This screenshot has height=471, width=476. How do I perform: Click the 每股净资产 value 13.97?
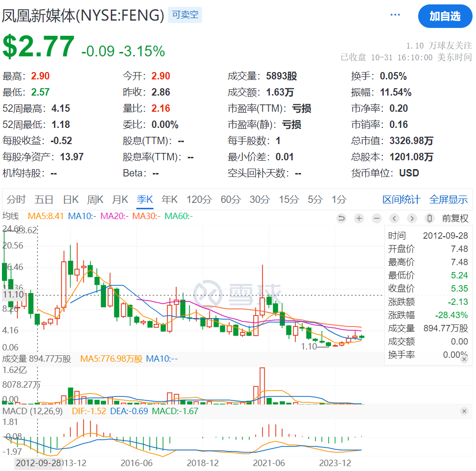[72, 157]
